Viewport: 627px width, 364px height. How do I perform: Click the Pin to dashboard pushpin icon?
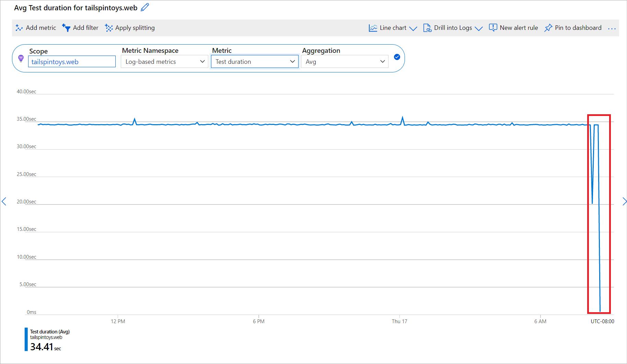coord(548,28)
